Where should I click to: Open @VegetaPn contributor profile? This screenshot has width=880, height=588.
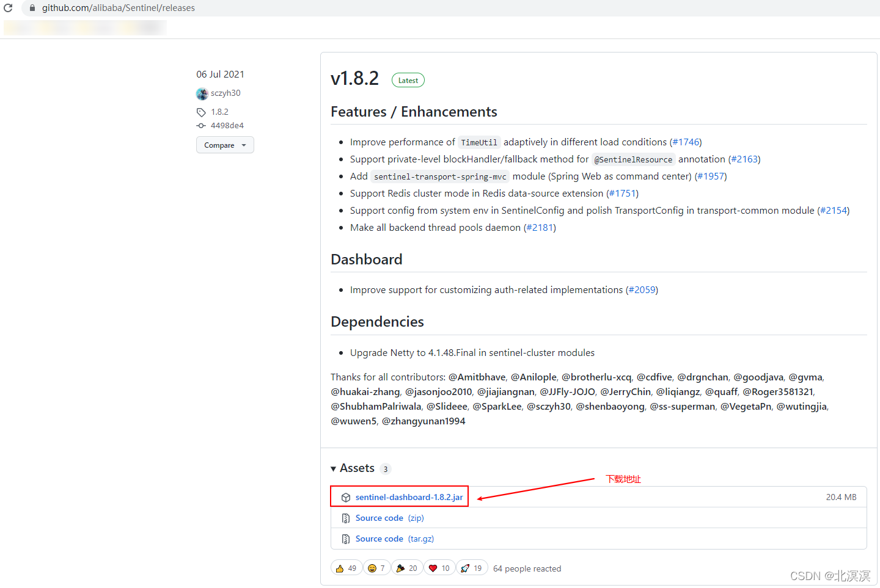pyautogui.click(x=746, y=407)
